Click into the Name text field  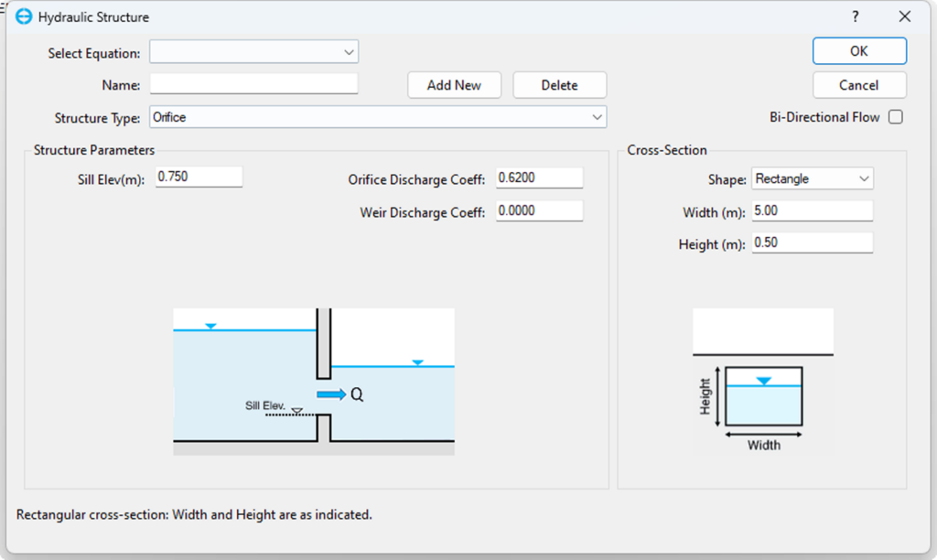pos(254,84)
